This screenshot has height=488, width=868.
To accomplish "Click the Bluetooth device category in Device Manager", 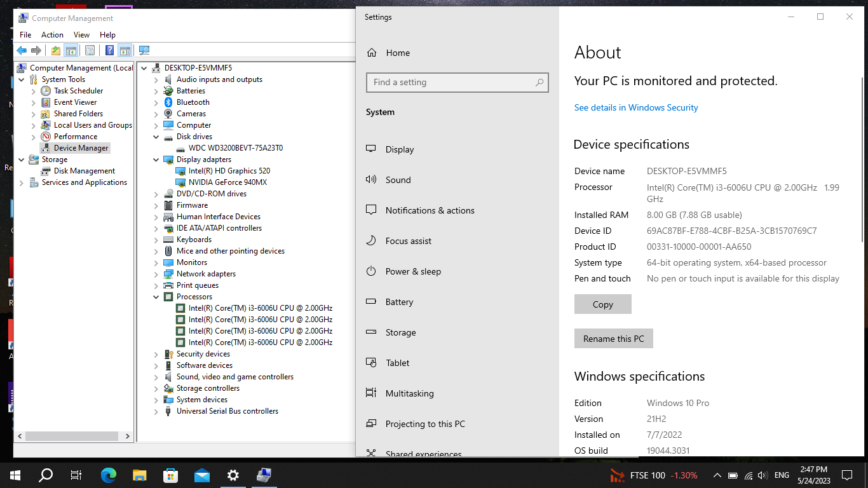I will point(193,102).
